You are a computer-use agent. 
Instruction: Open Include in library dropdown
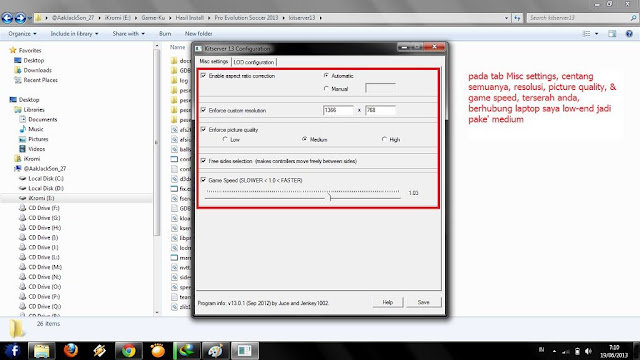pyautogui.click(x=74, y=33)
